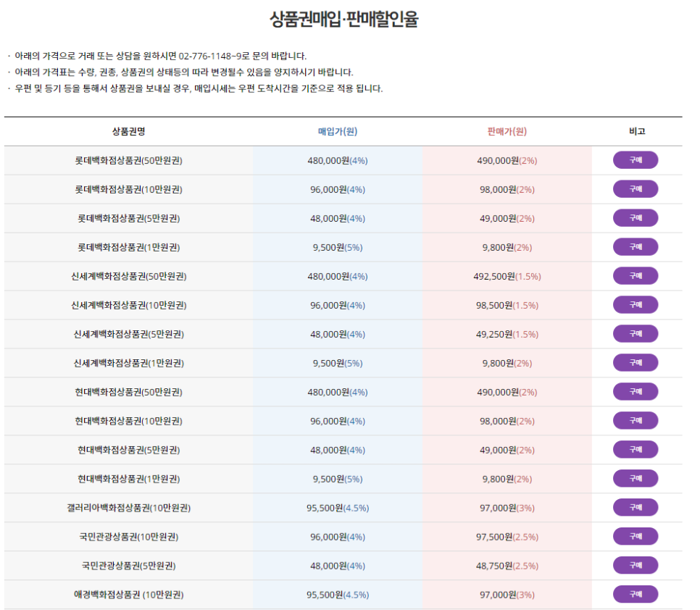
Task: Select the 국민관광상품권(10만원권) name cell
Action: (x=128, y=538)
